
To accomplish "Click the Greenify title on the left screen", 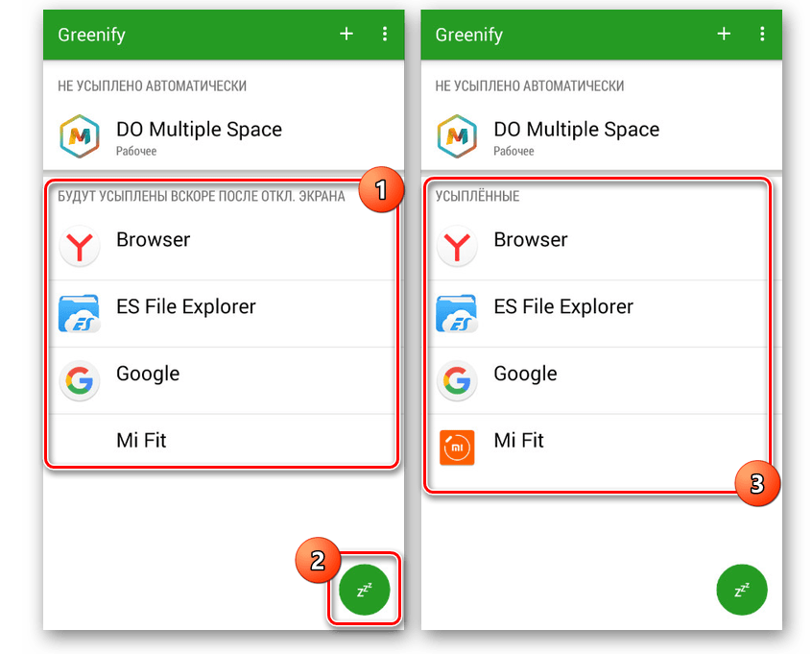I will 92,36.
